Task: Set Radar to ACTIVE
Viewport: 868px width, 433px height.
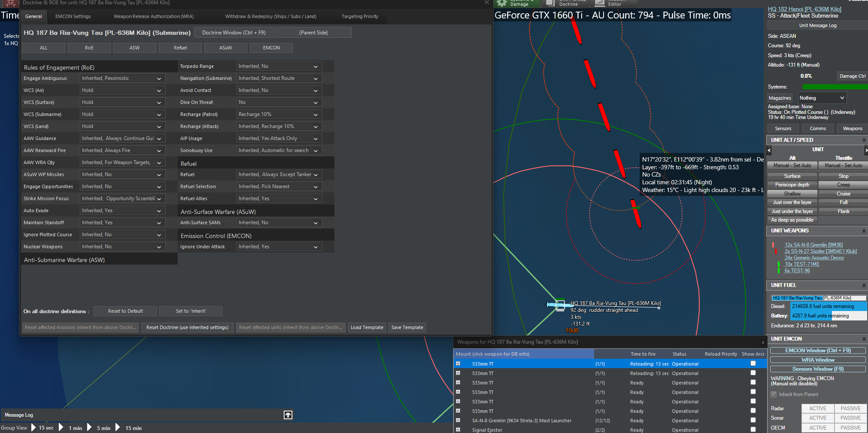Action: point(818,409)
